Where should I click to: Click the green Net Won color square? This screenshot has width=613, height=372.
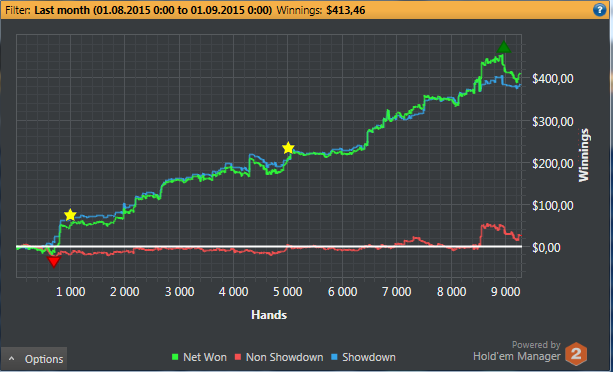tap(175, 357)
